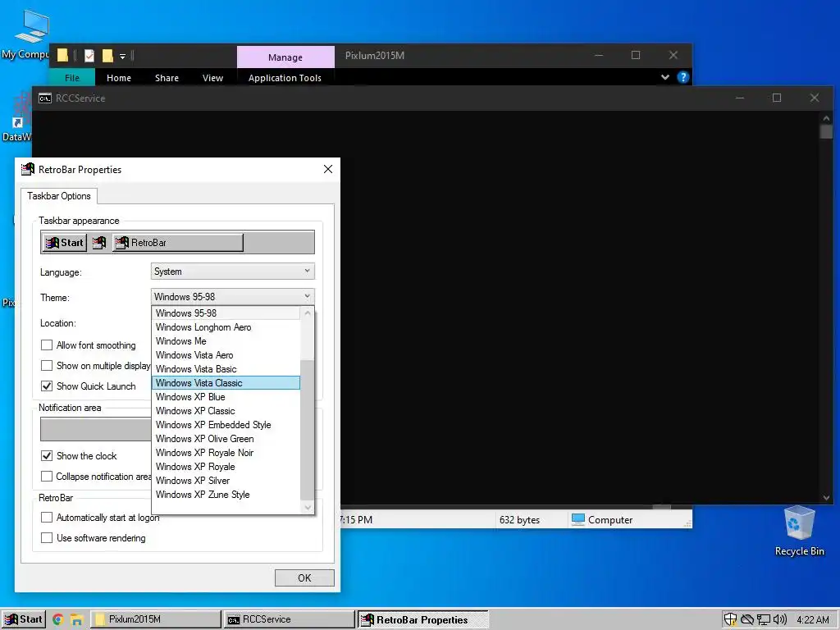Open the Application Tools tab in Explorer
The width and height of the screenshot is (840, 630).
pos(285,78)
